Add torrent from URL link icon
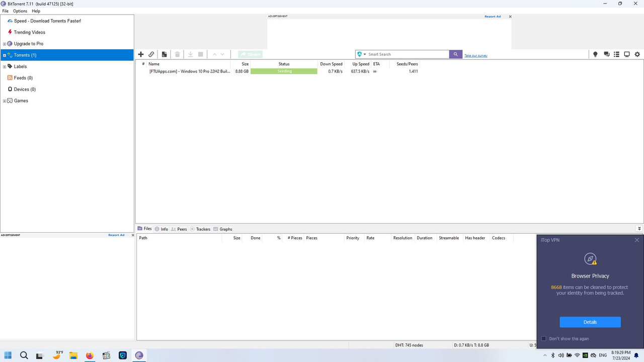The image size is (644, 362). click(151, 54)
